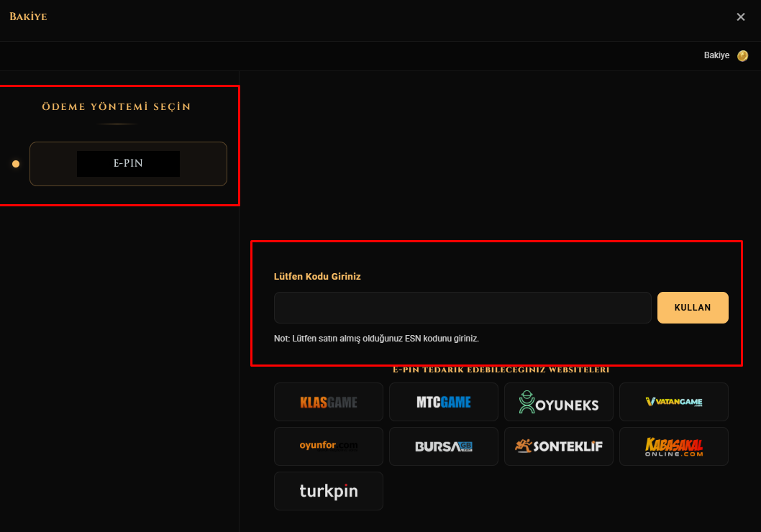Screen dimensions: 761x532
Task: Open the VATANGAME website logo
Action: point(674,402)
